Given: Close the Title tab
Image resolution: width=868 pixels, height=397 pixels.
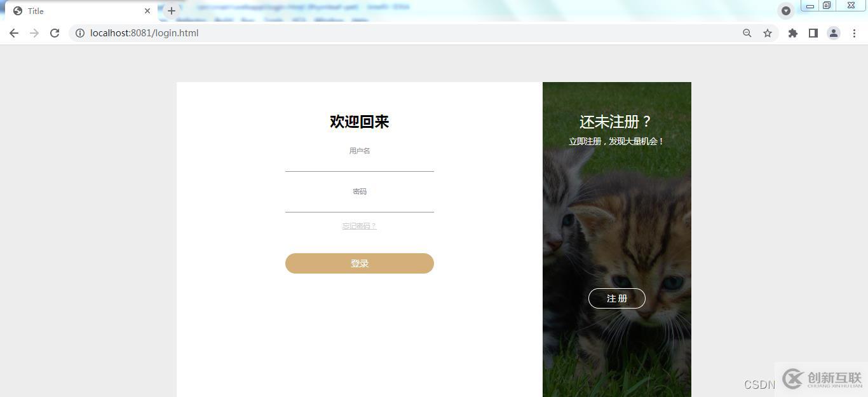Looking at the screenshot, I should pyautogui.click(x=147, y=11).
